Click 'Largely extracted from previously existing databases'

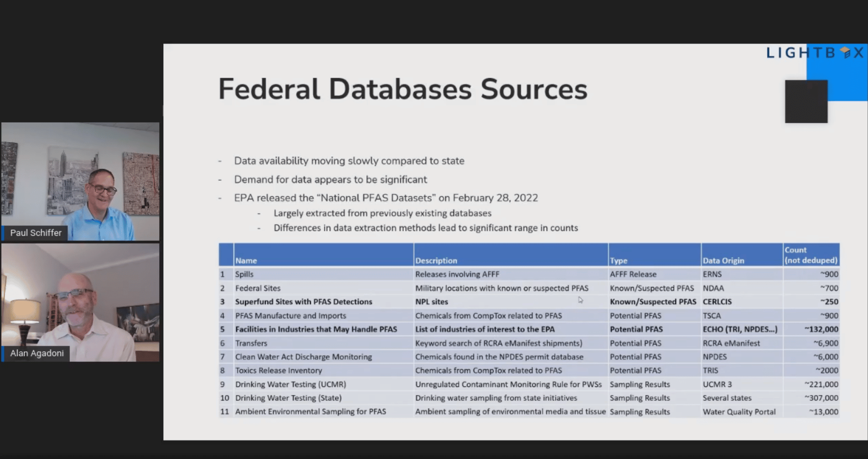(382, 213)
